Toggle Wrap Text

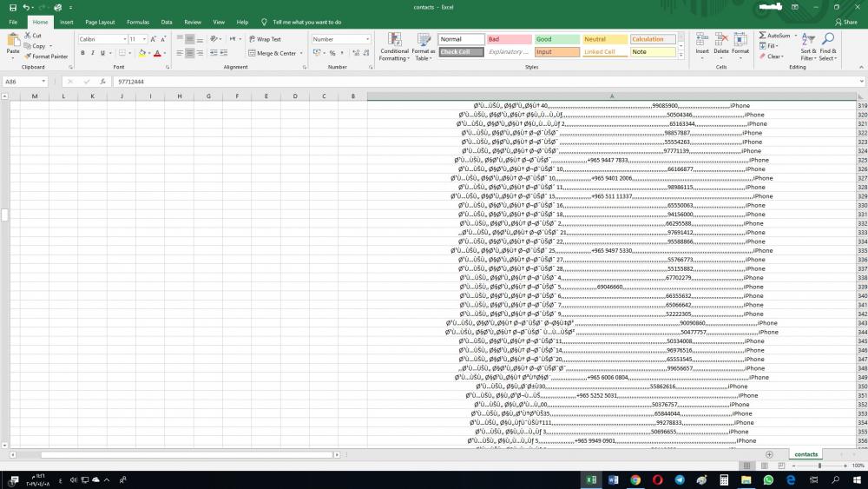coord(265,39)
